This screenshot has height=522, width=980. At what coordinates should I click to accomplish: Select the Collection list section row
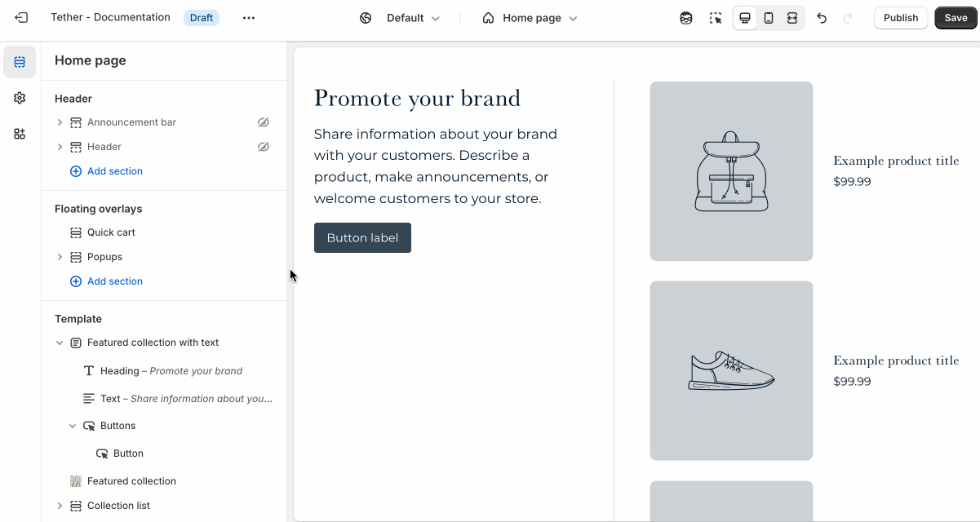163,506
